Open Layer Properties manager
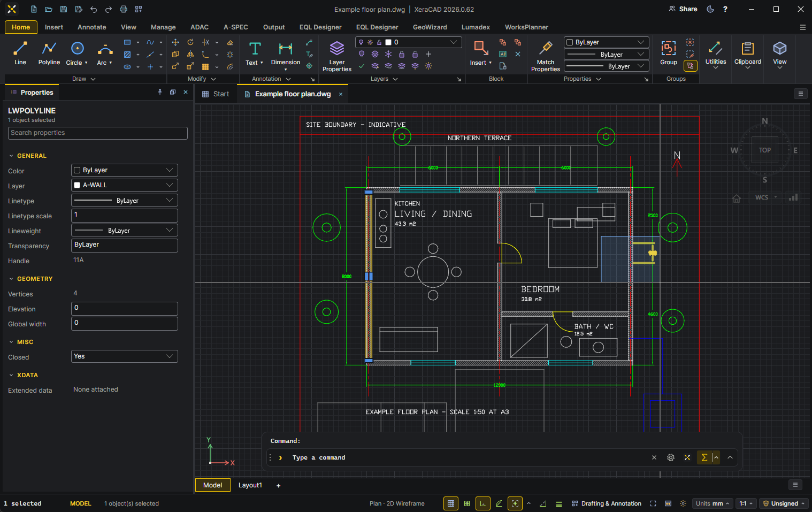The height and width of the screenshot is (512, 812). [x=337, y=56]
